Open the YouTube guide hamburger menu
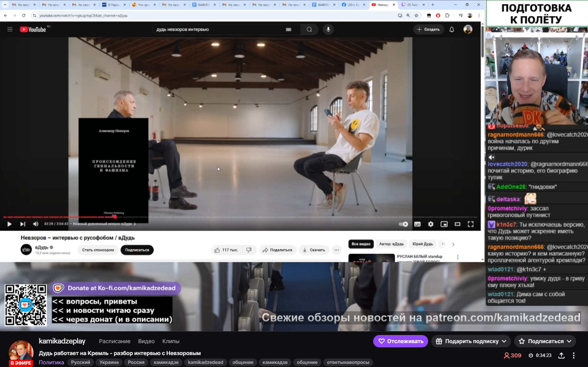Image resolution: width=588 pixels, height=367 pixels. pos(10,29)
